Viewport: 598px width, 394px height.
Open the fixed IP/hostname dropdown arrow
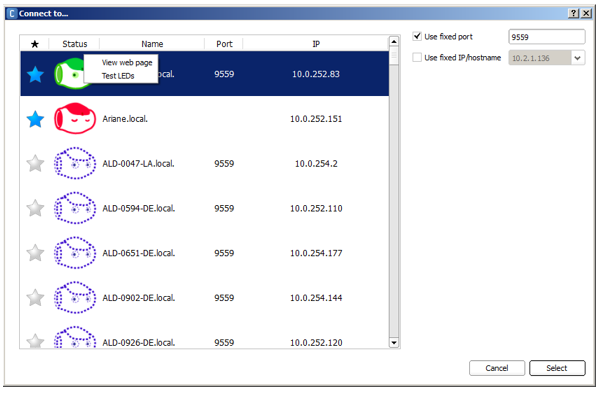(x=578, y=58)
